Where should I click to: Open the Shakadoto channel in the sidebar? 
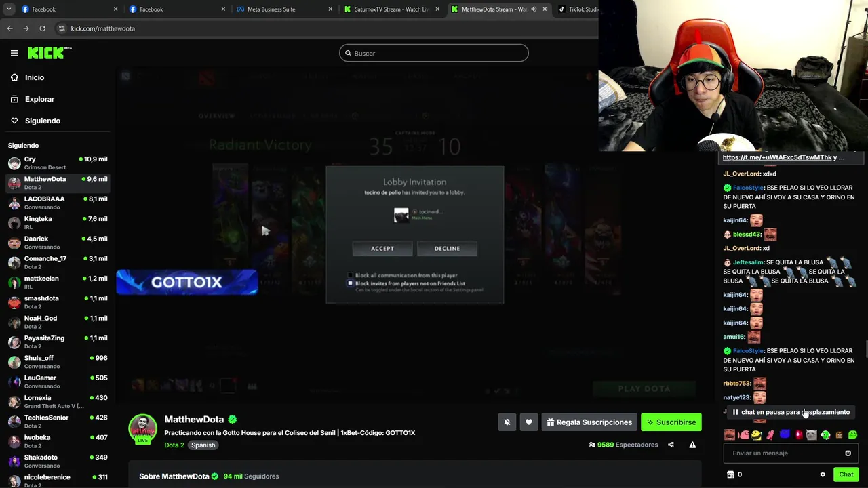[x=57, y=462]
